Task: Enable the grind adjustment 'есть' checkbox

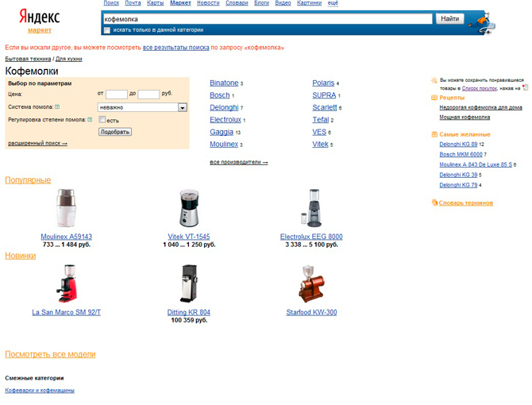Action: pos(102,119)
